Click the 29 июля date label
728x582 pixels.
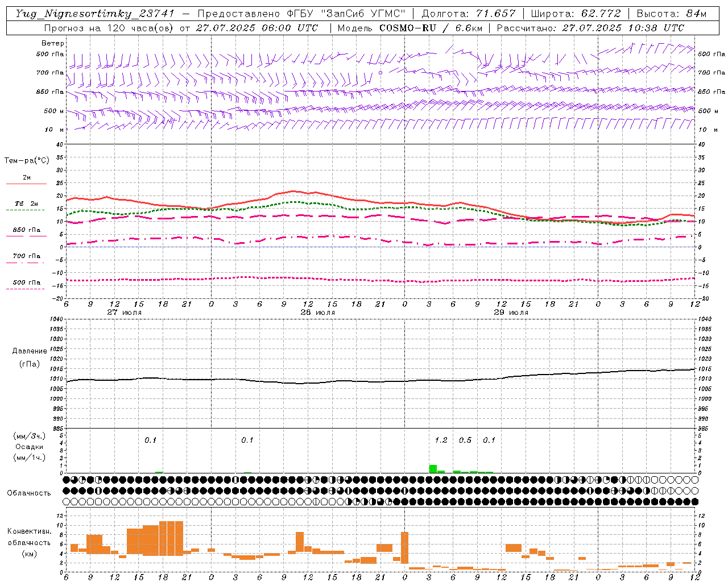pyautogui.click(x=511, y=313)
